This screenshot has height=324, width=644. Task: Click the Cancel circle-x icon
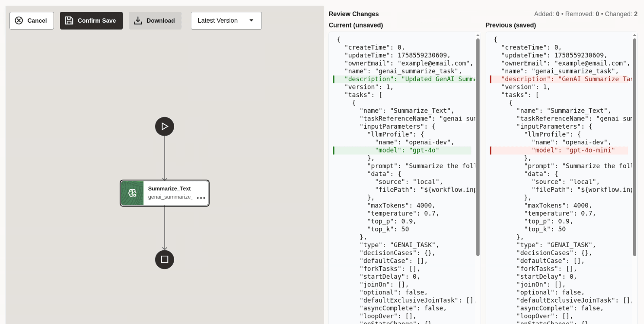click(19, 21)
